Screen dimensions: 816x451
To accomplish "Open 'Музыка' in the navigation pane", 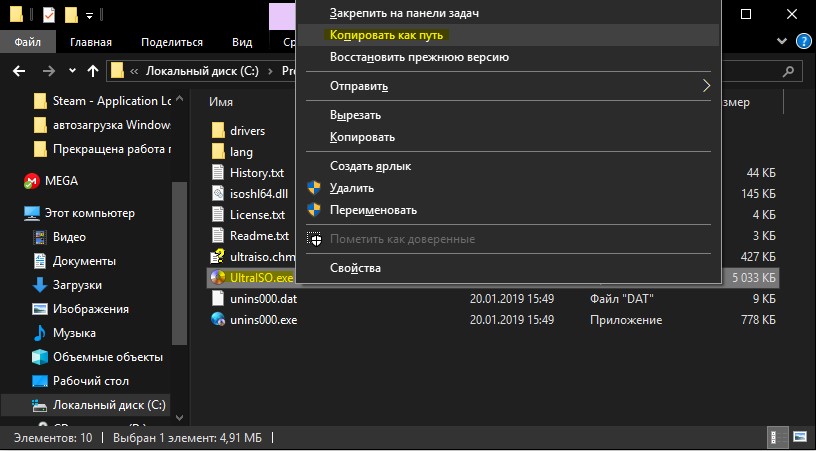I will coord(74,333).
